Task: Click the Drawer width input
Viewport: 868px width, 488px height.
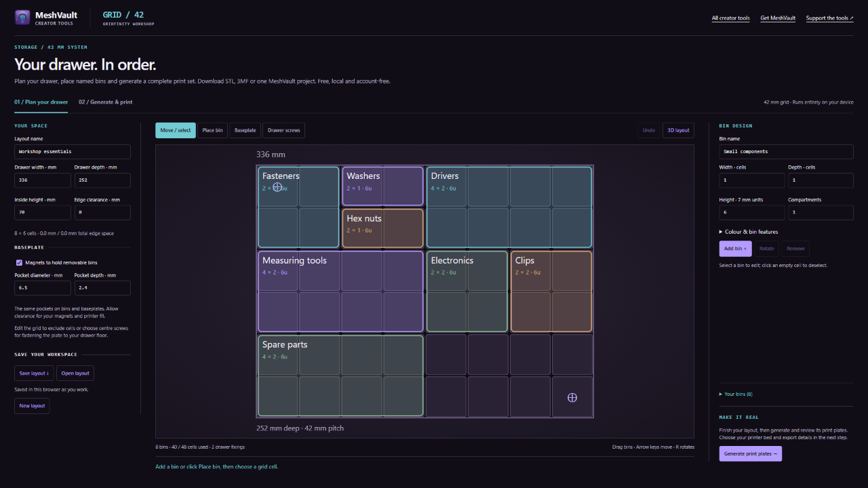Action: pos(43,180)
